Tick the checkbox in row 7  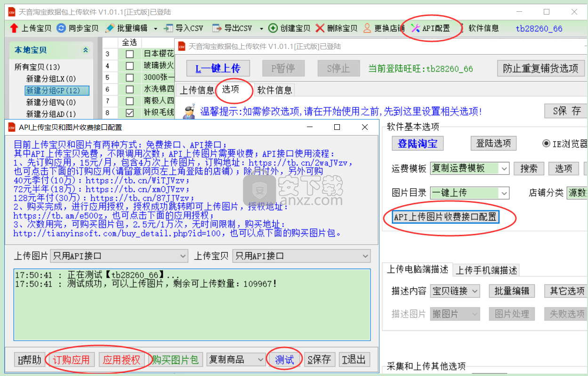pyautogui.click(x=129, y=101)
